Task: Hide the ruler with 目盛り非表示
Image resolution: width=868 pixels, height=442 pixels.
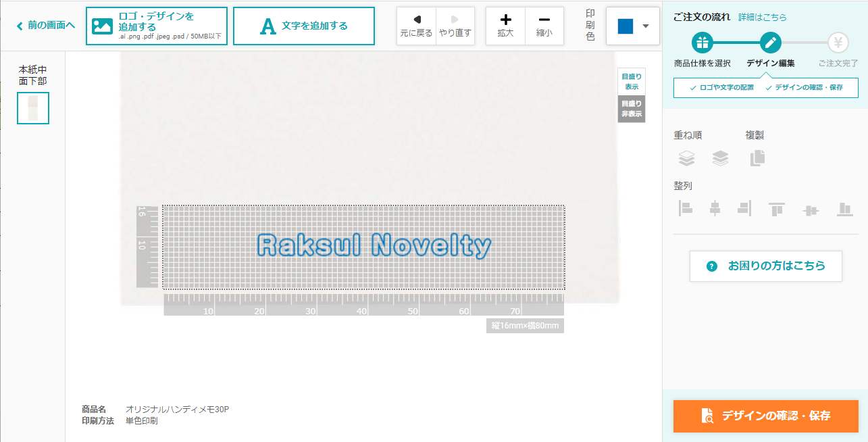Action: coord(632,109)
